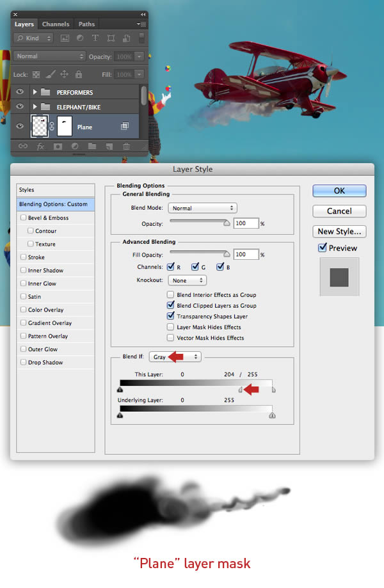Hide the PERFORMERS group
This screenshot has width=384, height=588.
pos(19,92)
